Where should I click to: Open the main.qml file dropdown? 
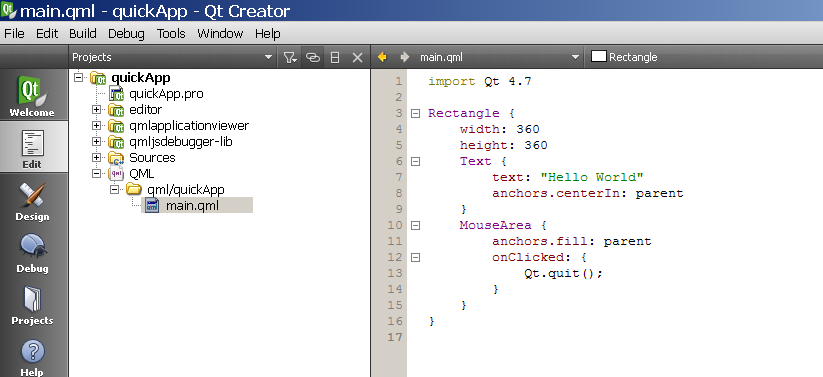(575, 57)
